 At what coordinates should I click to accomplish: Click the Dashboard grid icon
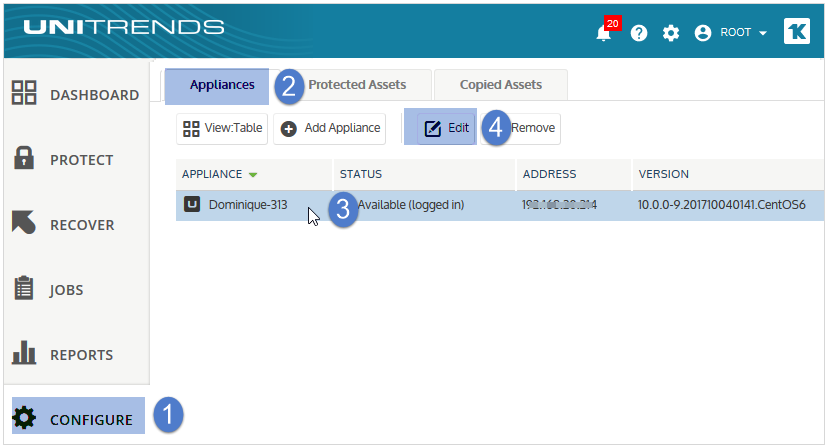point(24,93)
